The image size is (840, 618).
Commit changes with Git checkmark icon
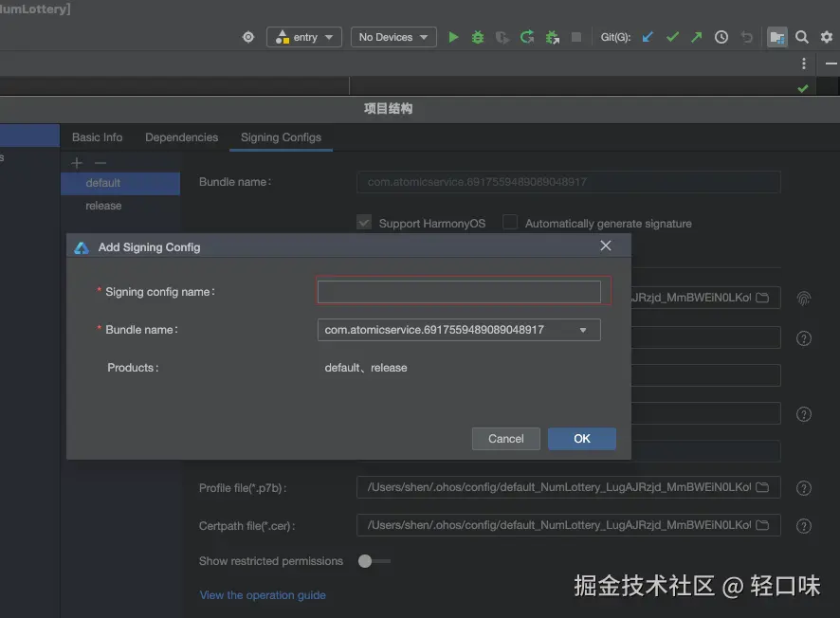[x=672, y=37]
